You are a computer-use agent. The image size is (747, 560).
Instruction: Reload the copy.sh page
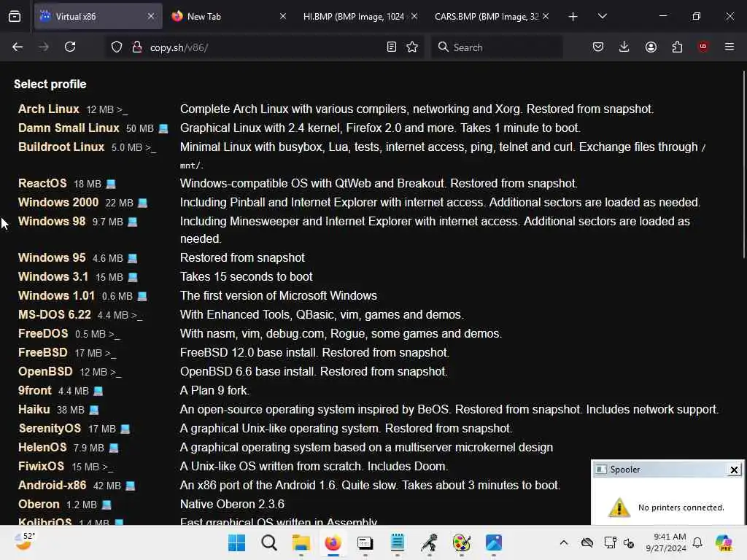click(70, 47)
